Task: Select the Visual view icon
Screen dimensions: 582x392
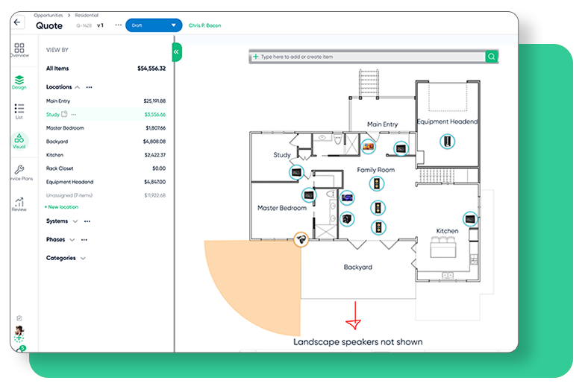Action: point(19,141)
